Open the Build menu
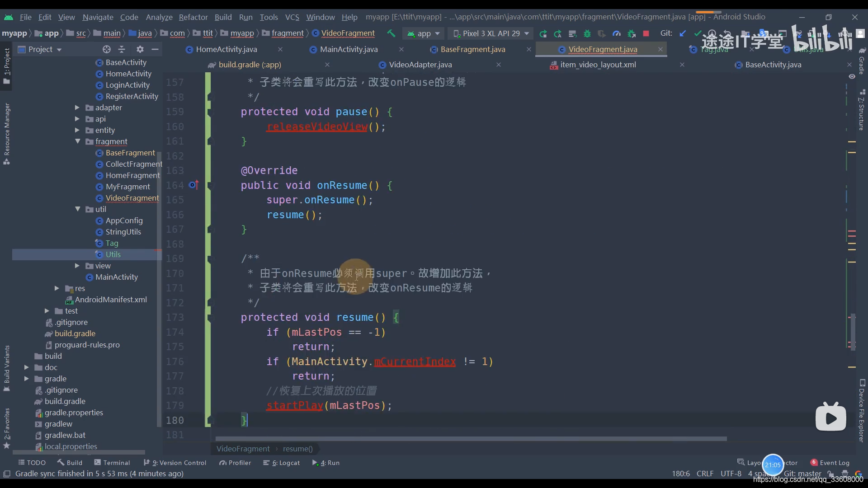The image size is (868, 488). tap(223, 17)
